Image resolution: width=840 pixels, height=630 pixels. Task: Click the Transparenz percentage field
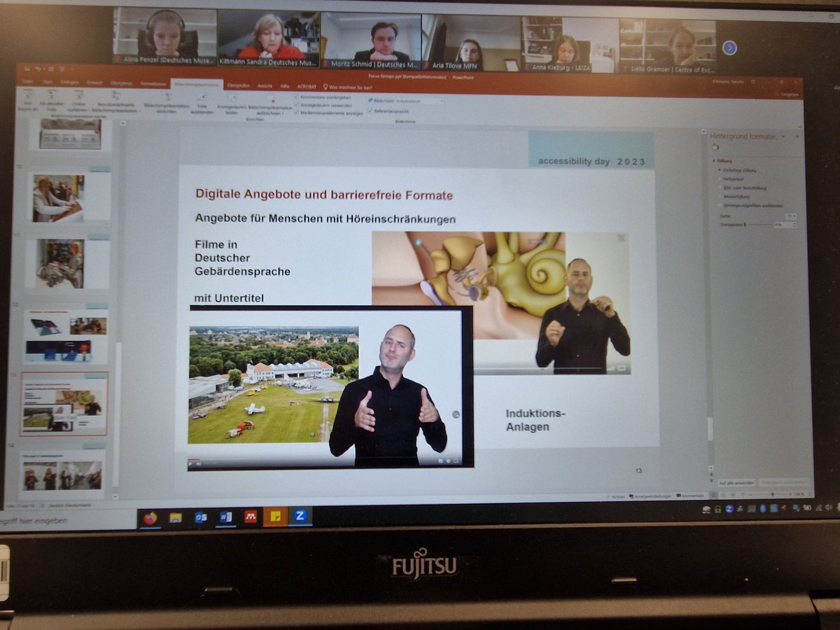pos(783,225)
